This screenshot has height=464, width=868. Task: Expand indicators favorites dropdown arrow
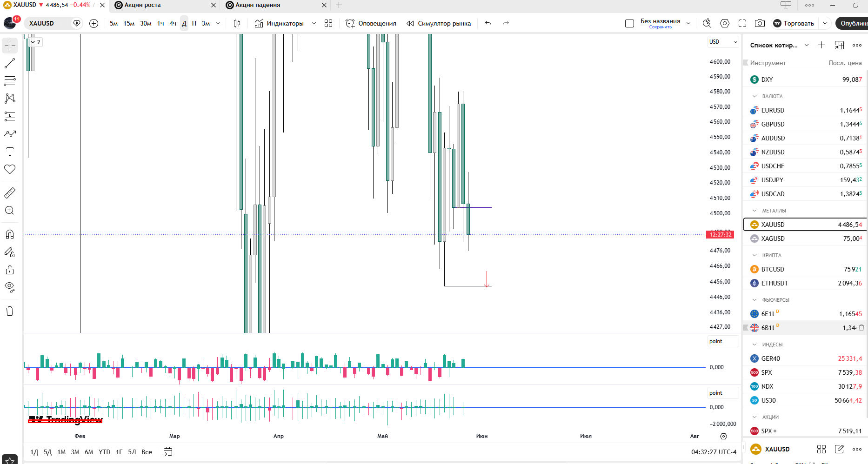314,23
